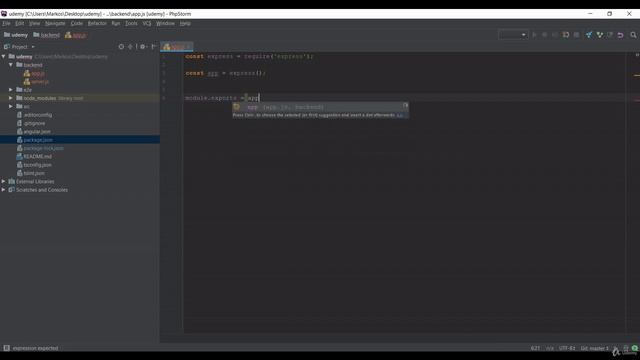Screen dimensions: 640x360
Task: Open the VCS menu
Action: coord(147,23)
